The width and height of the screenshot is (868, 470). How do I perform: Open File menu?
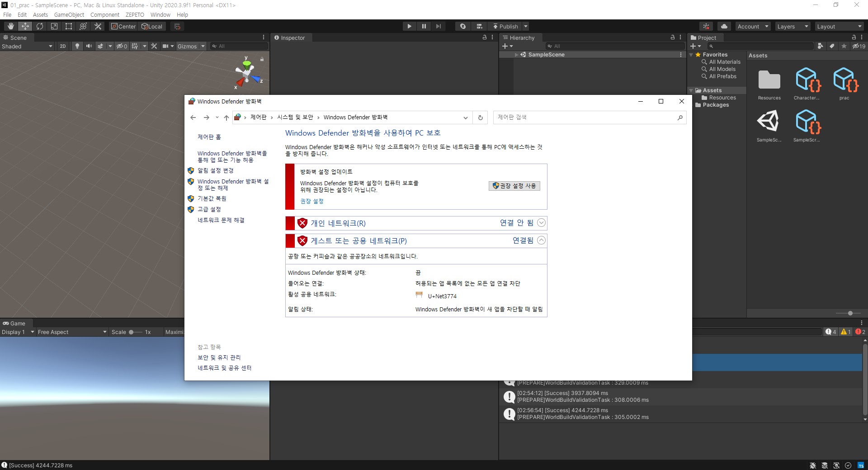tap(7, 14)
